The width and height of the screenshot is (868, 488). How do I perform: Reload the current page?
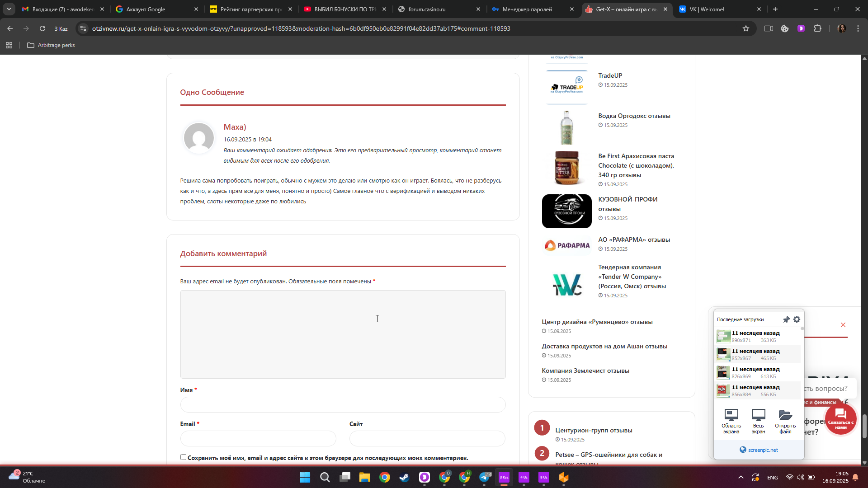[x=42, y=28]
